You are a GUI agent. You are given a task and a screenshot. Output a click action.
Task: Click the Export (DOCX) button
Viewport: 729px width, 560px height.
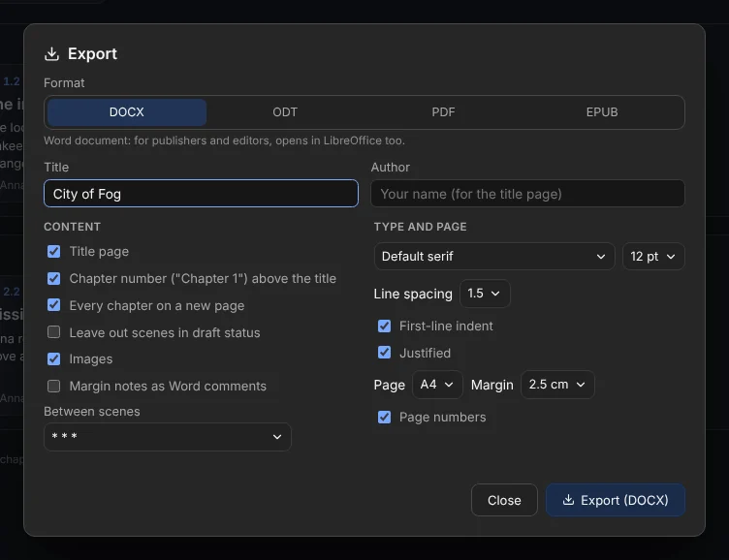pos(615,500)
